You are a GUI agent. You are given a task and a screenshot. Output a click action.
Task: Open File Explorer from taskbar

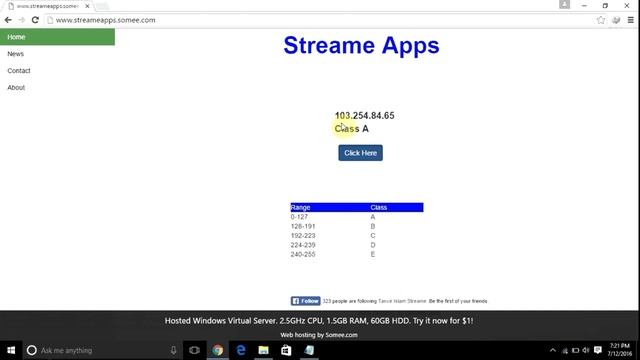pos(263,350)
